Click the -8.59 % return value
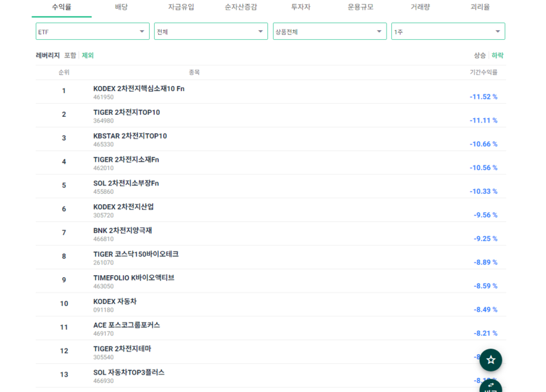 pos(486,286)
